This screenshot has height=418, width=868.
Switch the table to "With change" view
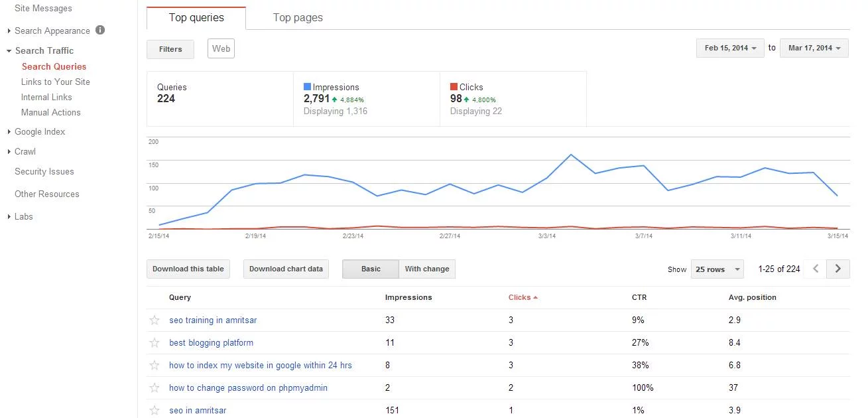(427, 269)
